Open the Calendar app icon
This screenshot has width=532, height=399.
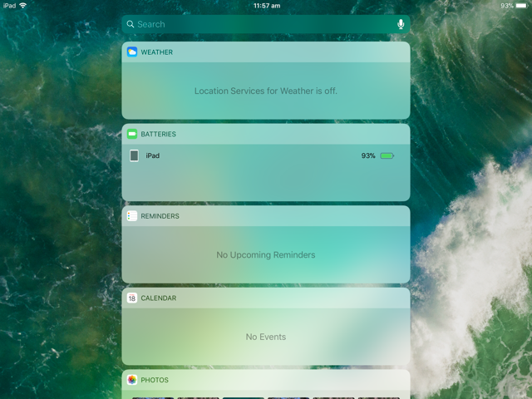point(132,298)
